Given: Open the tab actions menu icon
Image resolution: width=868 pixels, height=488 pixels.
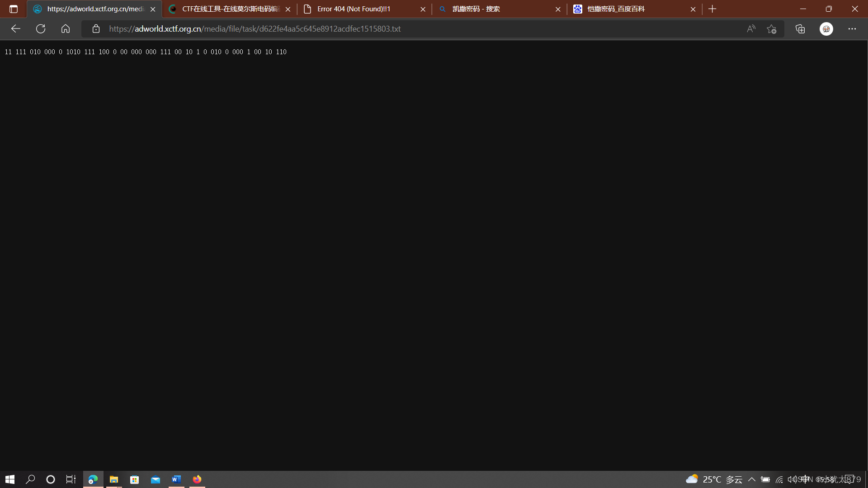Looking at the screenshot, I should click(14, 9).
